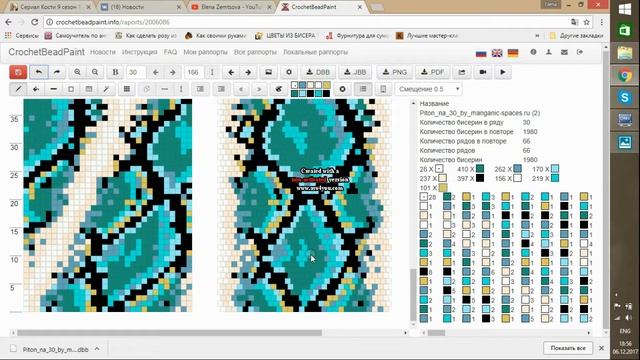Click the beads-per-row field showing 30
640x360 pixels.
point(136,72)
